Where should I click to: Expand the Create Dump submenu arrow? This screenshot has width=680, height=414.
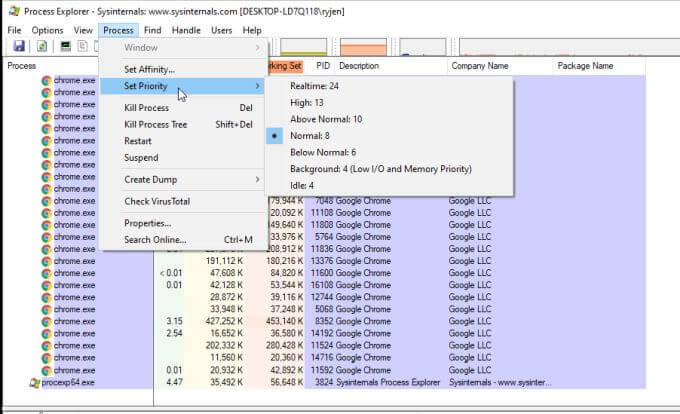click(x=258, y=179)
